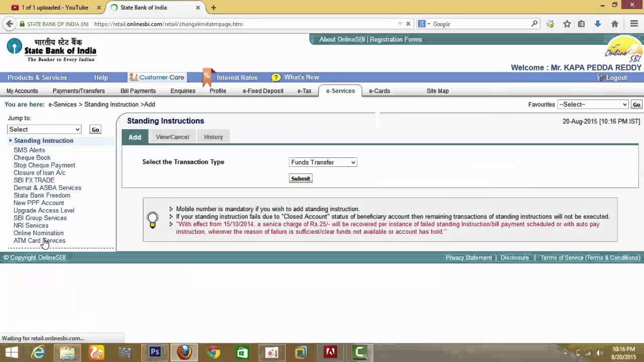Open the Windows Start button

pyautogui.click(x=11, y=352)
